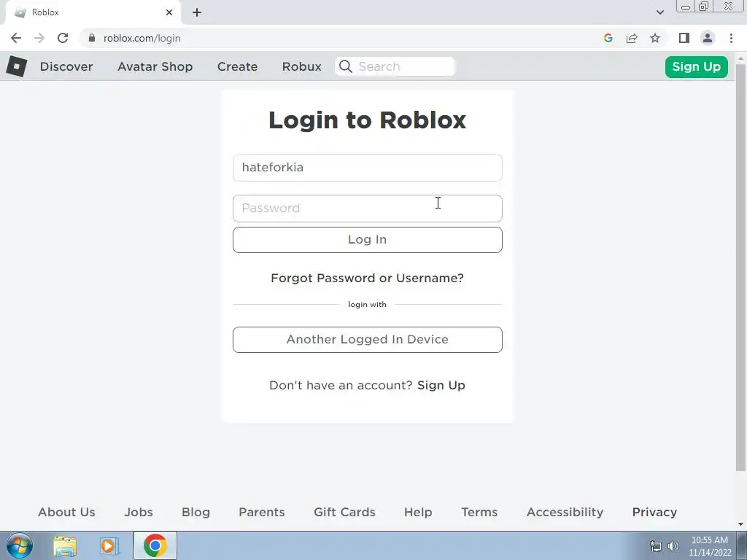Click the Show desktop strip
This screenshot has height=560, width=747.
742,545
